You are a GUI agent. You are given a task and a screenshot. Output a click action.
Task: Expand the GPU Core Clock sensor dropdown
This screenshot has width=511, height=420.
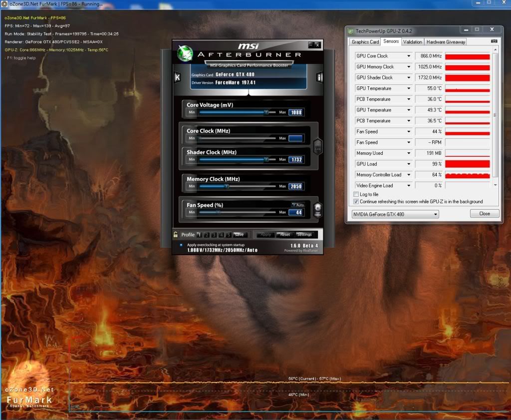(x=409, y=56)
